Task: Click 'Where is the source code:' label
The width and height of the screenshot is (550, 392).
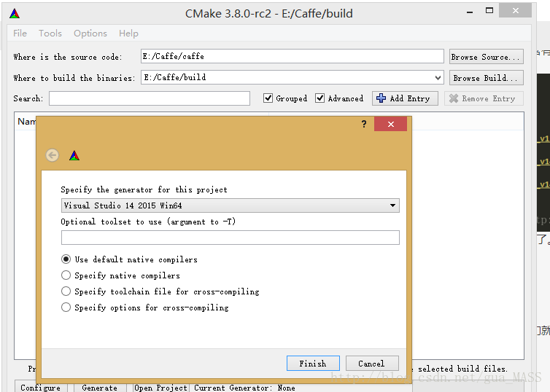Action: [68, 57]
